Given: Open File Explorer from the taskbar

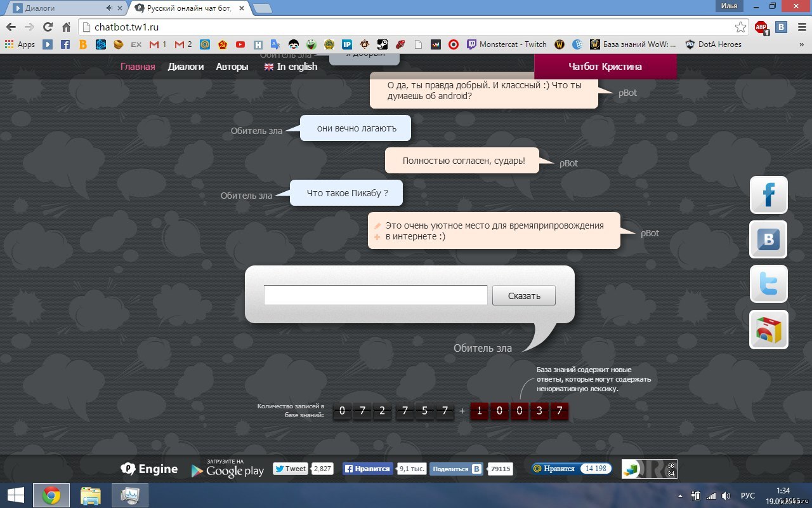Looking at the screenshot, I should pos(91,495).
